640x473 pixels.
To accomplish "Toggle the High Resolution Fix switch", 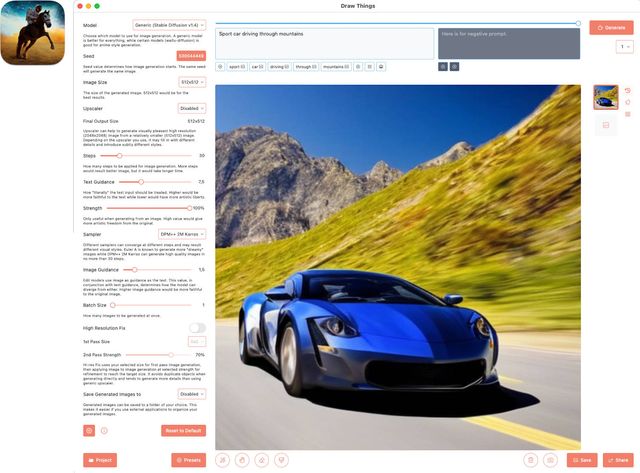I will tap(197, 327).
